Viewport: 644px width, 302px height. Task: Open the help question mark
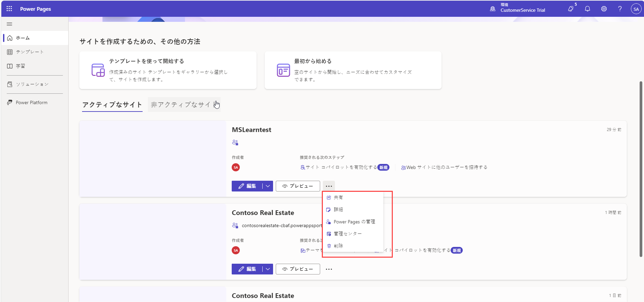(620, 9)
